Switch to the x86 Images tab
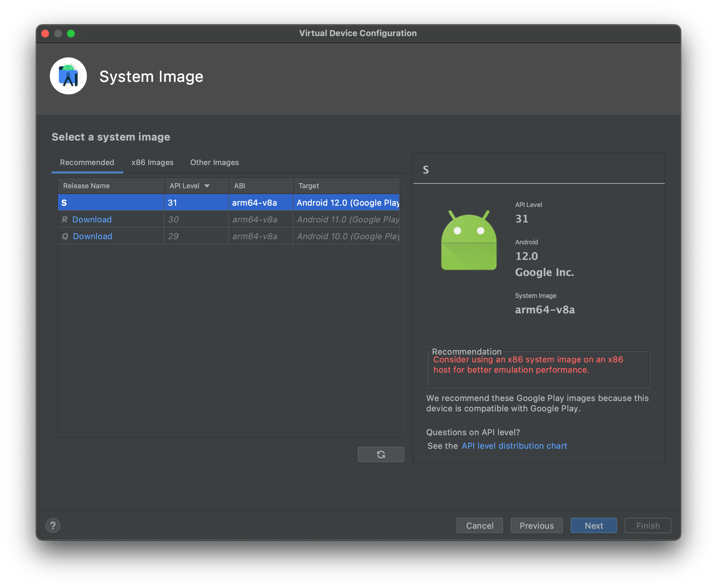 (x=152, y=162)
